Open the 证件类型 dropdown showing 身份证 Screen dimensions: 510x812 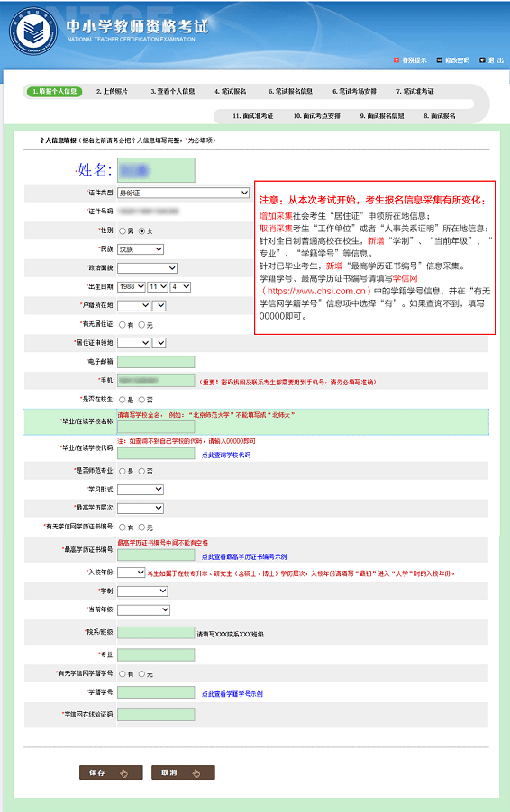click(x=184, y=193)
